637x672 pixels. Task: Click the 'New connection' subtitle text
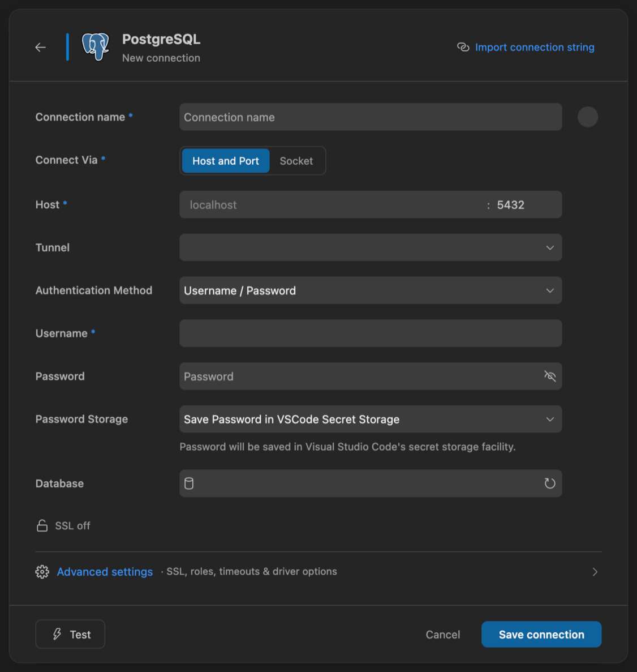tap(161, 58)
